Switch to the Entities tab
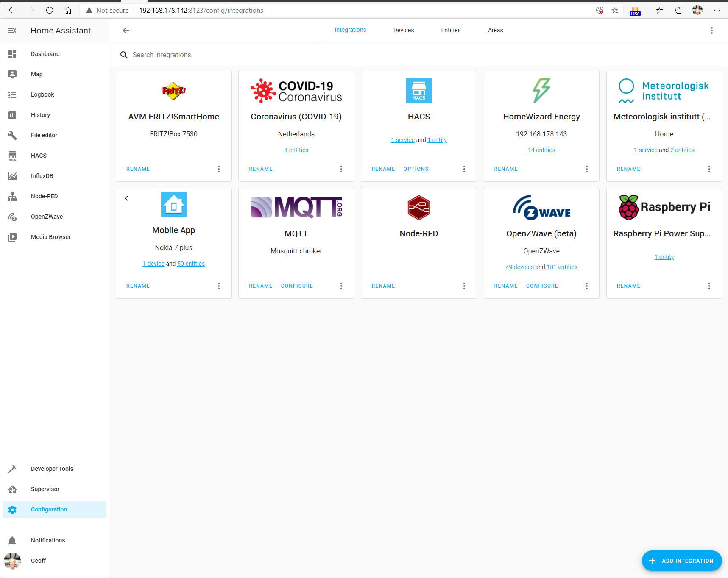The image size is (728, 578). (x=451, y=30)
